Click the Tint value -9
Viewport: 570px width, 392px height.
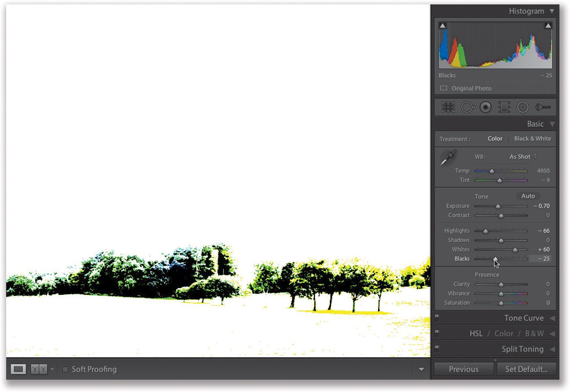545,180
